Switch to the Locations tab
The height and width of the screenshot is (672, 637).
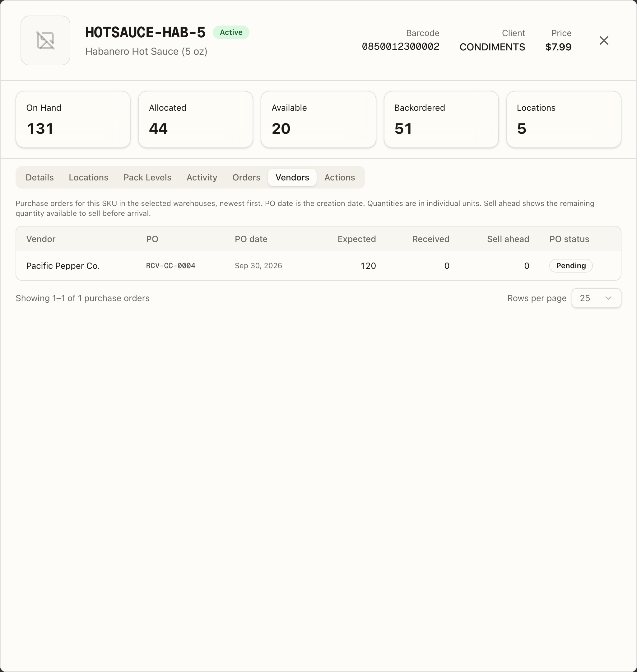[88, 177]
